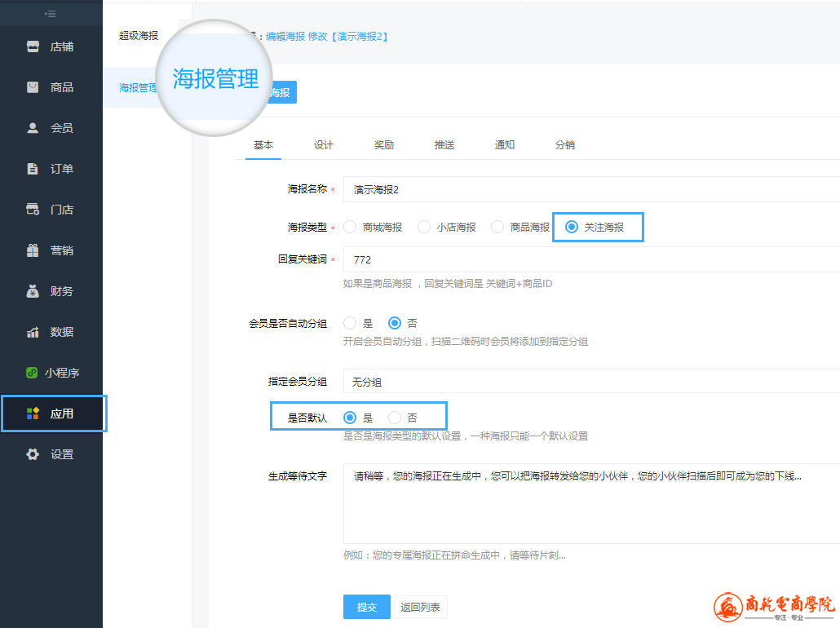
Task: Open the settings (设置) gear icon
Action: point(33,454)
